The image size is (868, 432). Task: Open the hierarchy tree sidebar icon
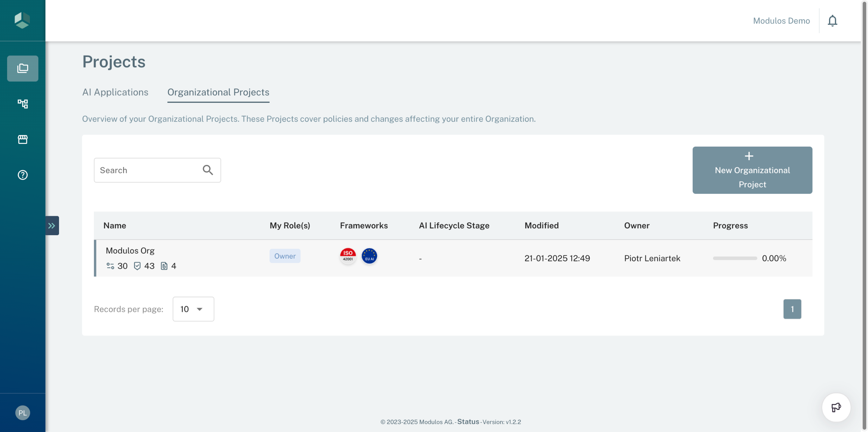23,104
